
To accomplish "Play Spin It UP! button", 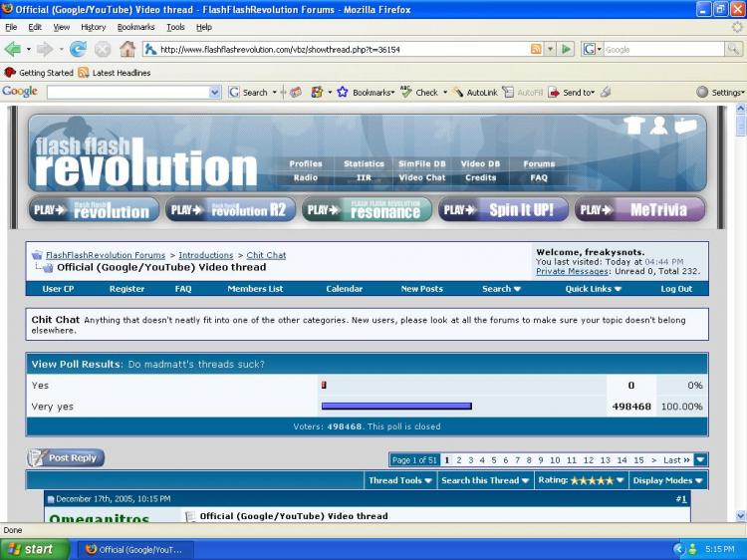I will tap(503, 209).
